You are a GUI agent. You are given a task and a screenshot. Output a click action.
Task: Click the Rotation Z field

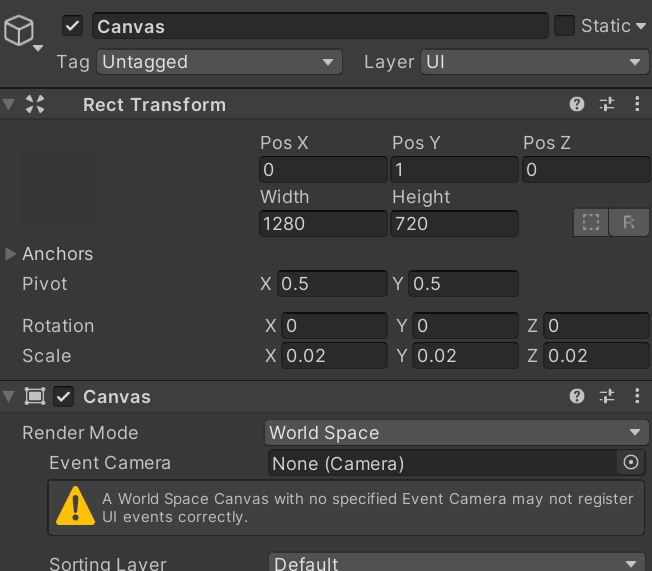pos(596,326)
